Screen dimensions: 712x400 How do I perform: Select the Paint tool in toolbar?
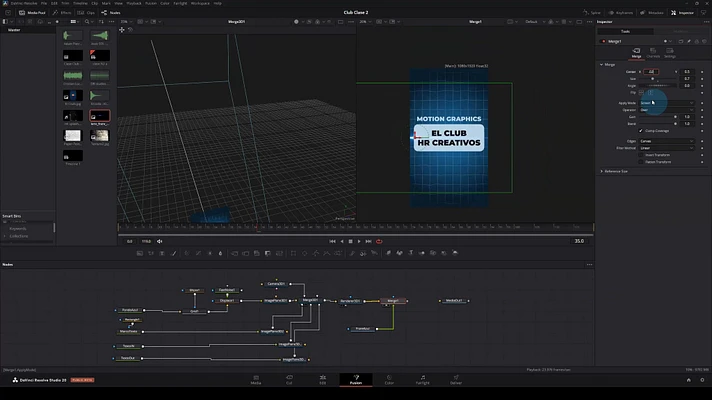coord(173,253)
